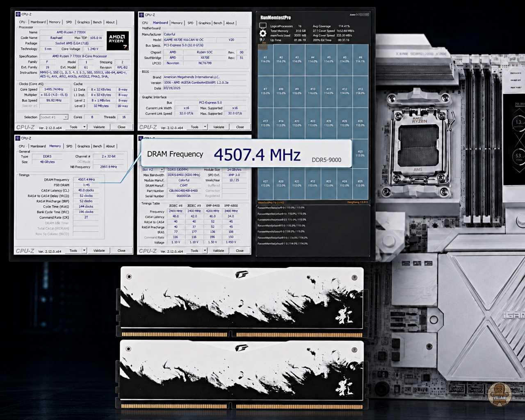The image size is (525, 420).
Task: Expand the Tools arrow in the Motherboard window
Action: pos(205,127)
